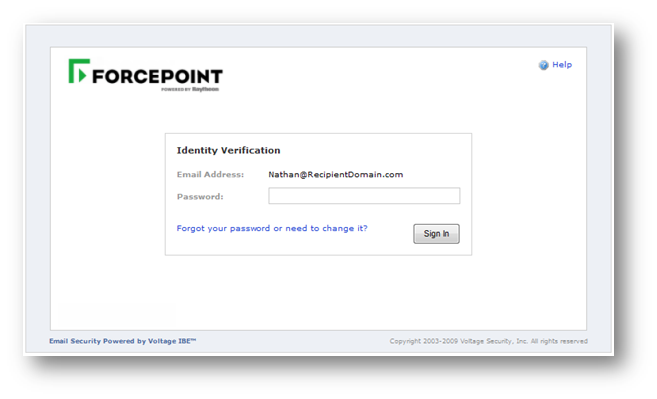The height and width of the screenshot is (399, 657).
Task: Click the FORCEPOINT wordmark
Action: (157, 76)
